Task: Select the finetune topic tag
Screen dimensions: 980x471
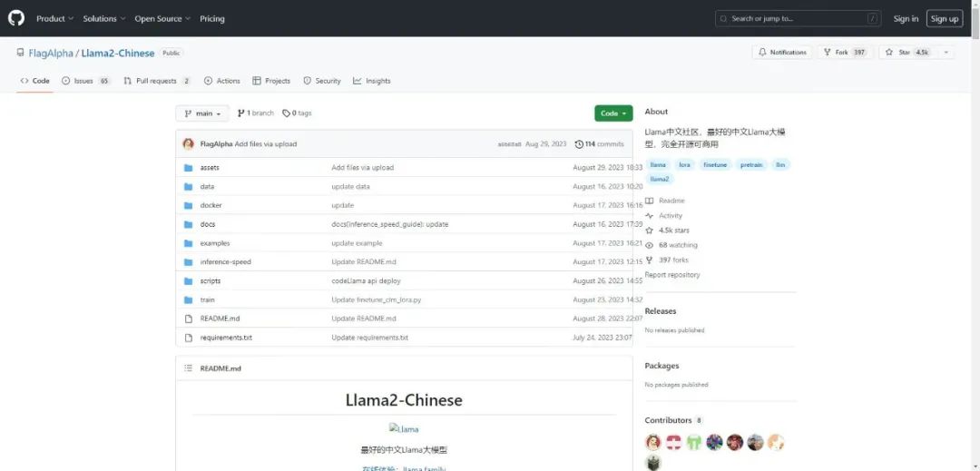Action: pos(715,165)
